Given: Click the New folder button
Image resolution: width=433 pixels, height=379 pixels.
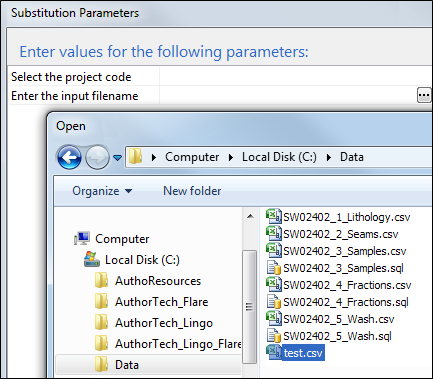Looking at the screenshot, I should pos(192,191).
